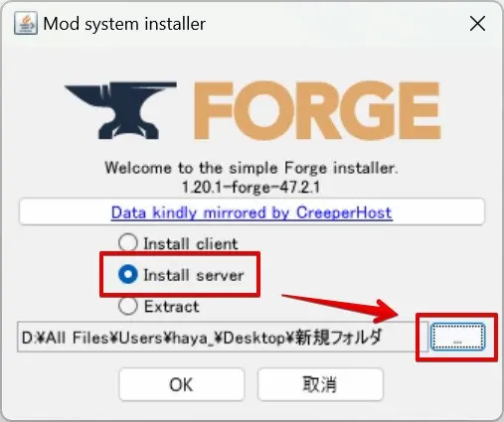Click the 1.20.1-forge-47.2.1 version text
The image size is (504, 422).
click(x=252, y=187)
